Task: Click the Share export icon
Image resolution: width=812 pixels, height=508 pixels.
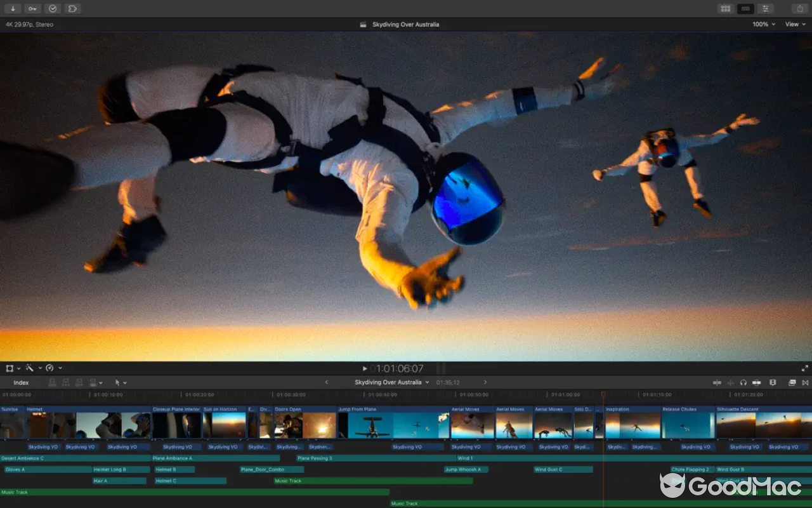Action: pos(801,8)
